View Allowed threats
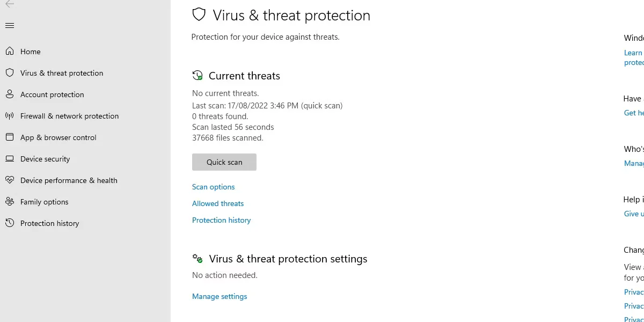Viewport: 644px width, 322px height. (x=218, y=203)
